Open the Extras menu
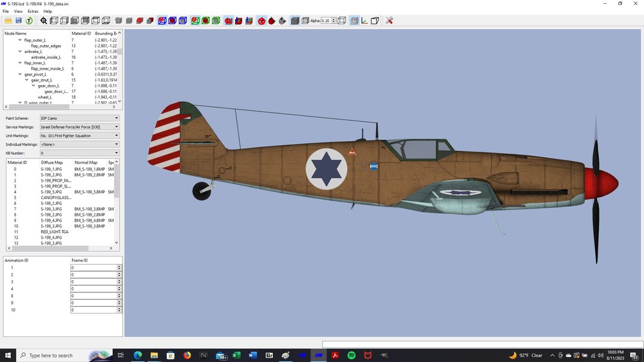 [33, 12]
